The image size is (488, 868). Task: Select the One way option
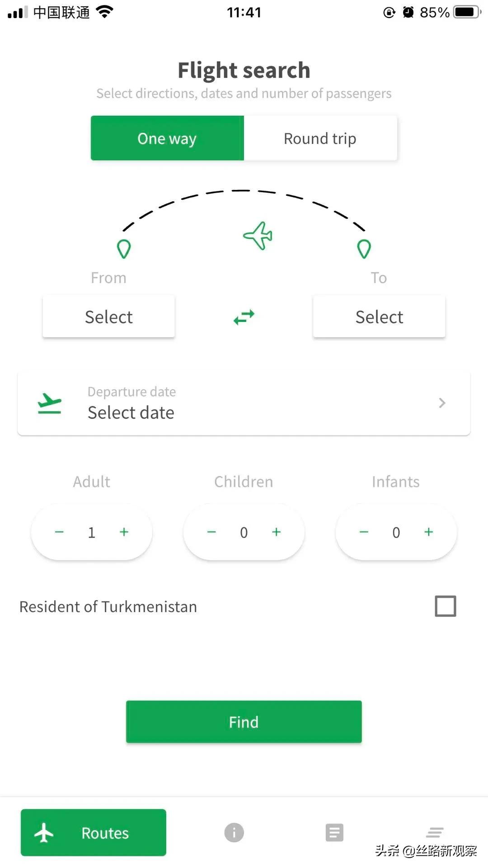coord(167,138)
